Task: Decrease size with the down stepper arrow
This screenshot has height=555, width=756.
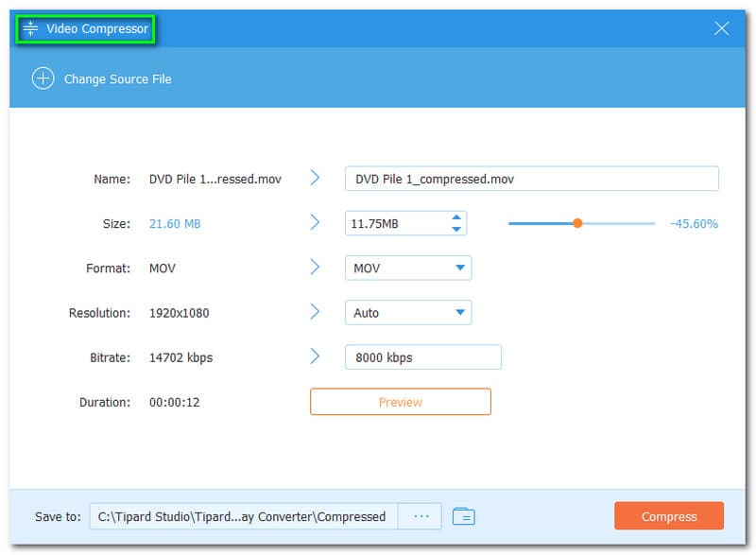Action: point(456,229)
